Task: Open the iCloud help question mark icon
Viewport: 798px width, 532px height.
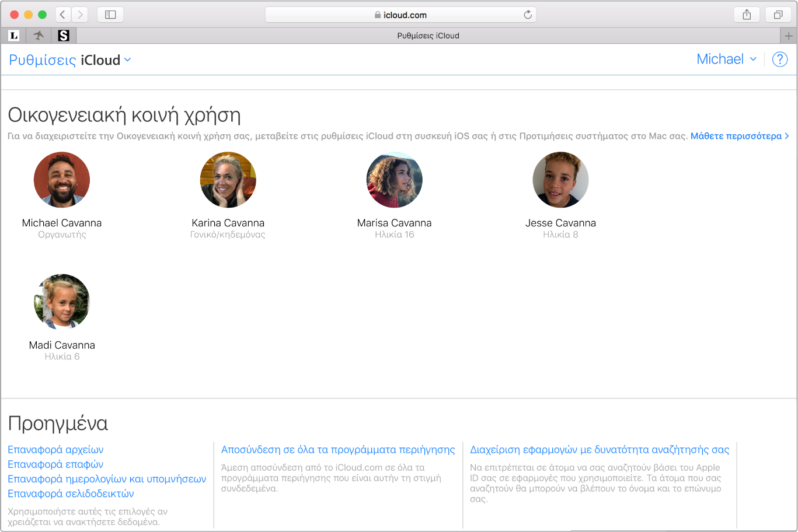Action: coord(780,60)
